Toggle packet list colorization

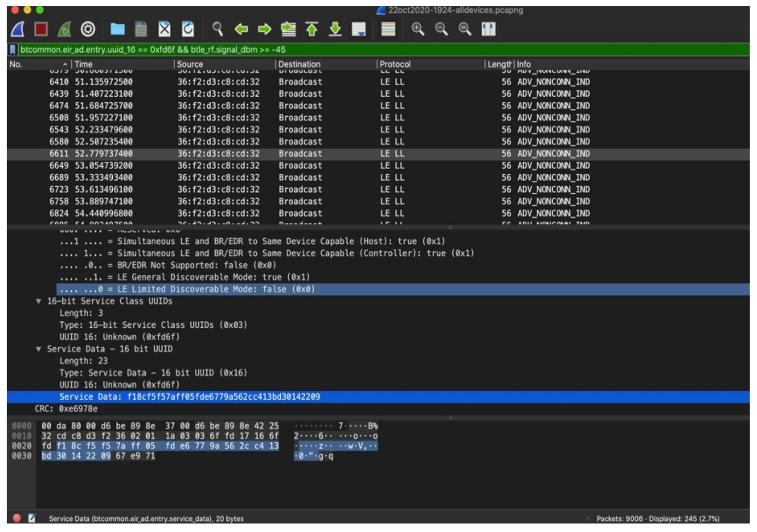point(388,29)
